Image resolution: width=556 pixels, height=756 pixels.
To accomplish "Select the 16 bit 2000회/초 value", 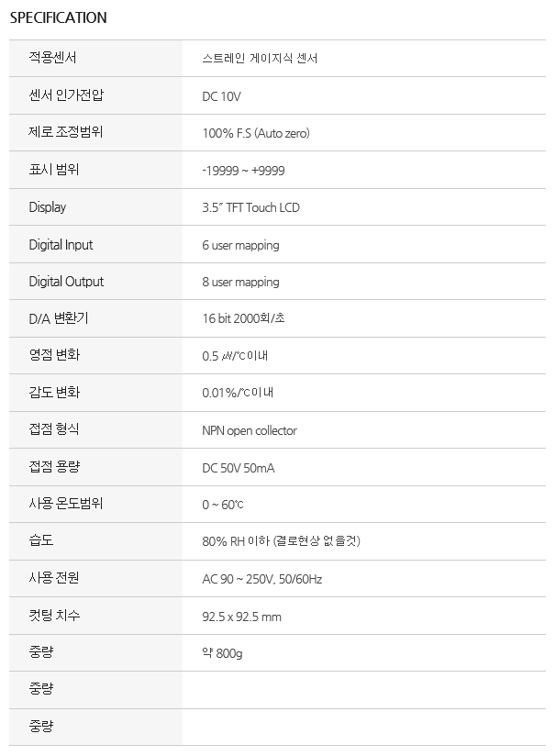I will tap(243, 318).
